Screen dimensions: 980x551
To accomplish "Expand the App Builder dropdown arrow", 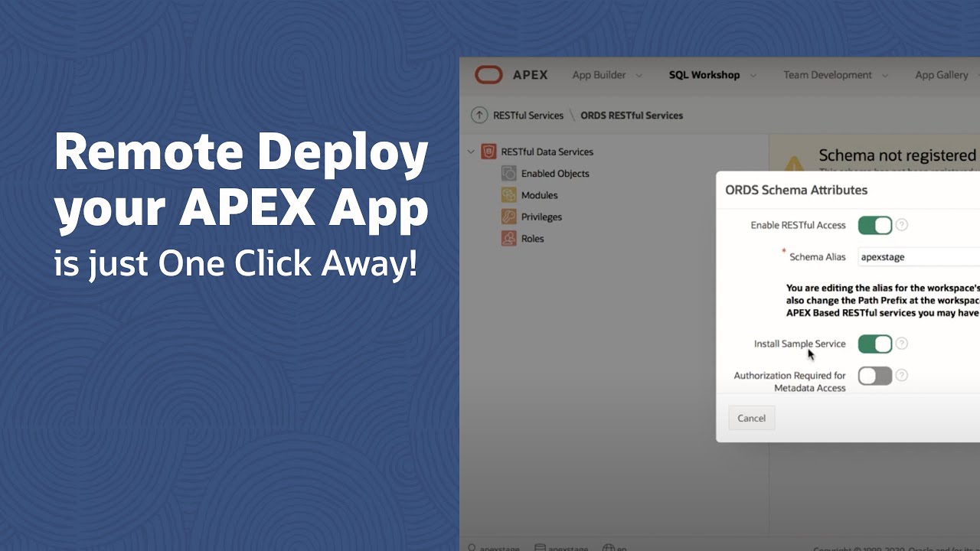I will point(639,75).
